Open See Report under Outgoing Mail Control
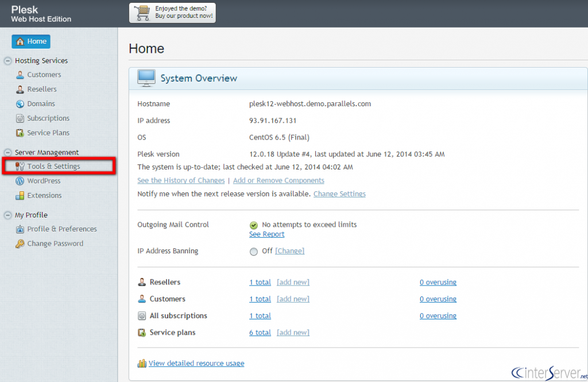The width and height of the screenshot is (588, 382). click(266, 234)
